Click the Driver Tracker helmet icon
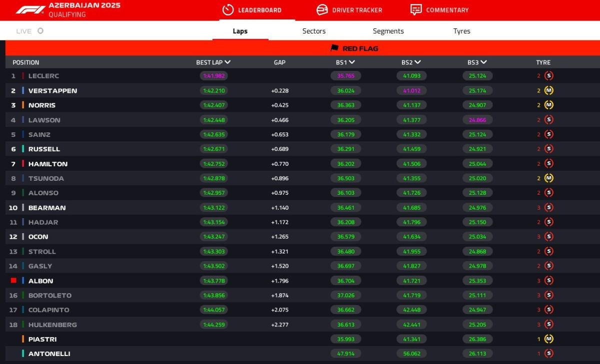Screen dimensions: 600x364 322,10
